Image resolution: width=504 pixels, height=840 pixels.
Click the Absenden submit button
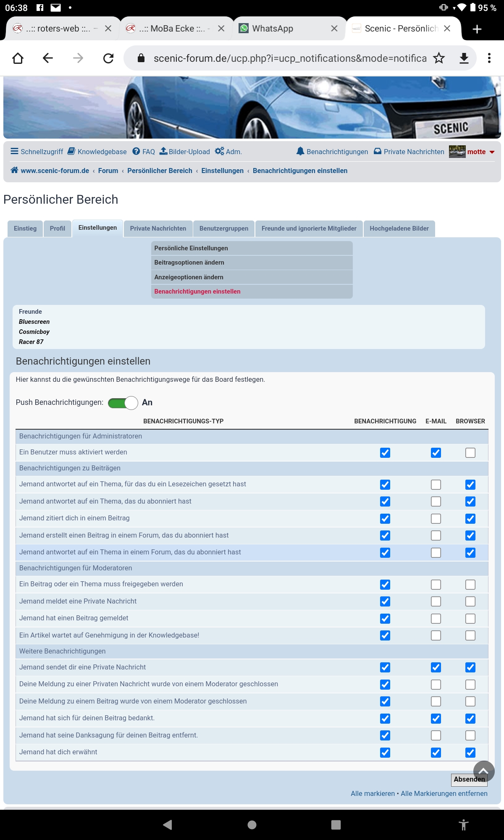pos(469,780)
